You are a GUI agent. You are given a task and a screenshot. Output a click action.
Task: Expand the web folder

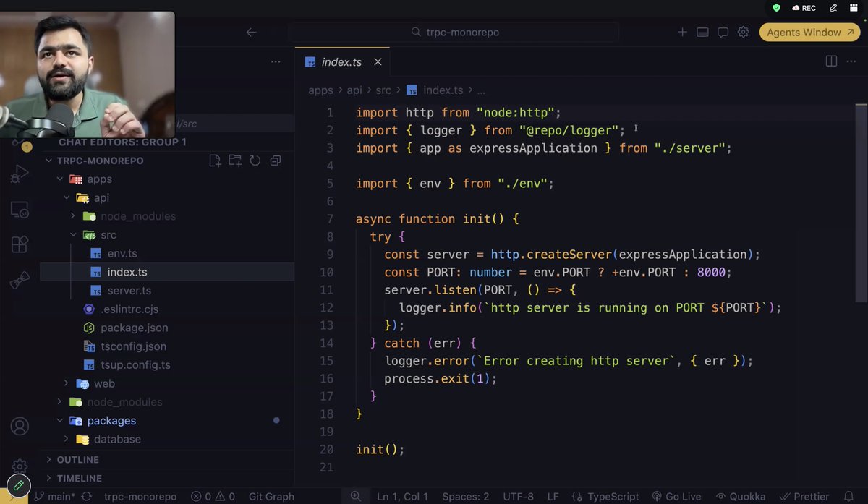click(67, 383)
